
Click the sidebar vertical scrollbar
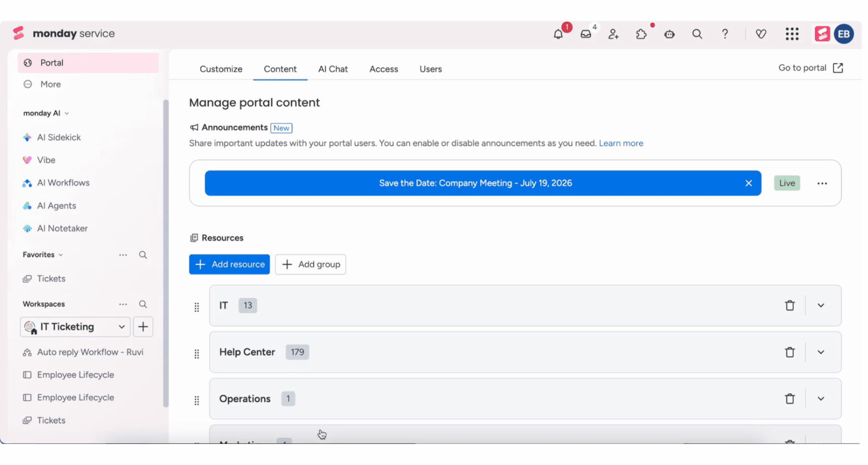click(x=166, y=253)
